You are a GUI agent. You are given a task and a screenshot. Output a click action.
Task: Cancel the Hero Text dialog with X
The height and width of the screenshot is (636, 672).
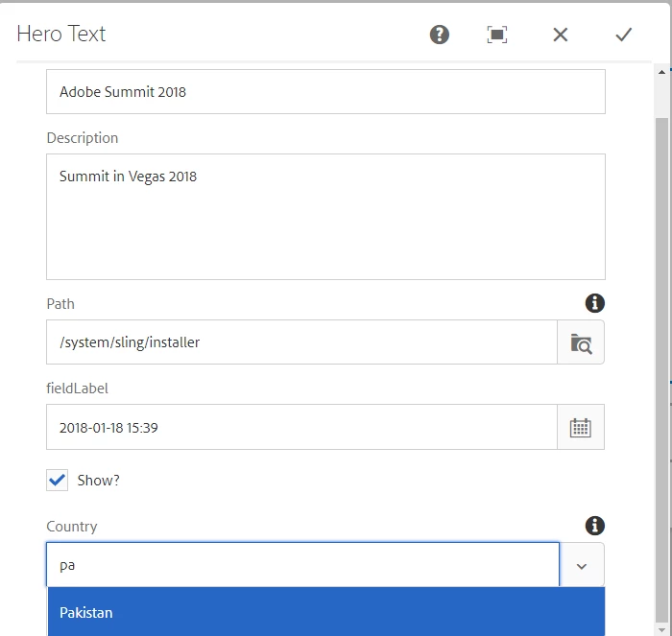560,35
